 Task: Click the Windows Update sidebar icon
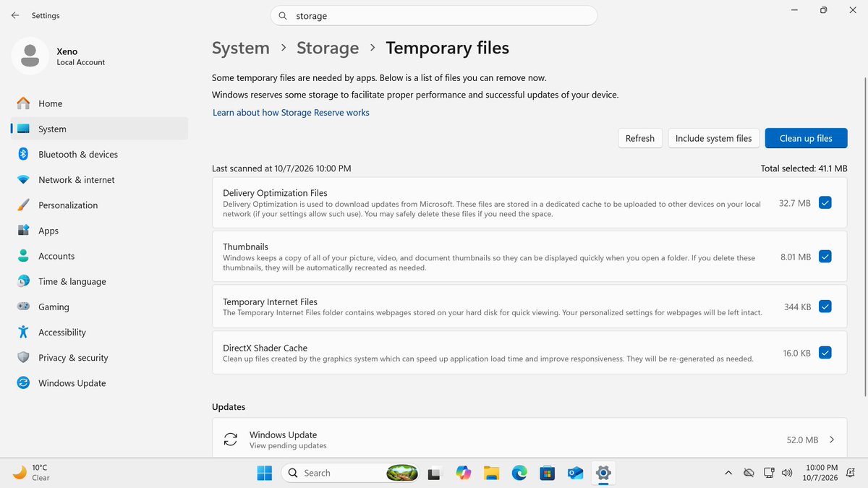(x=23, y=383)
